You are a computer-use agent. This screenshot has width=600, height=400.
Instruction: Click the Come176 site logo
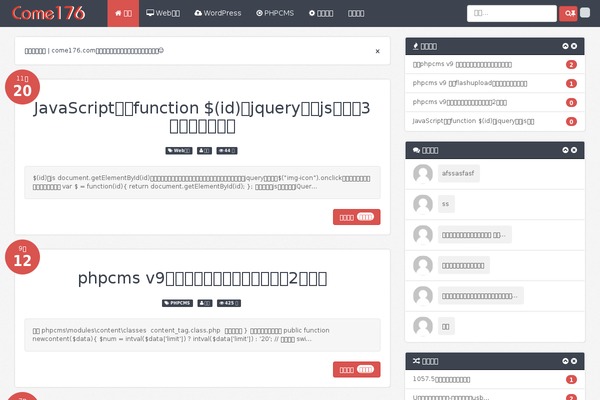pyautogui.click(x=49, y=13)
